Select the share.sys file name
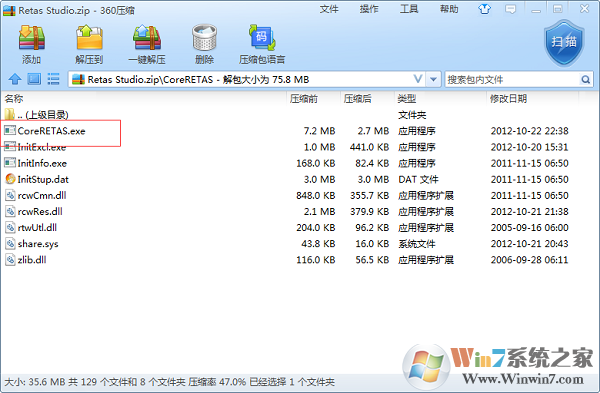Screen dimensions: 600x393 point(38,244)
